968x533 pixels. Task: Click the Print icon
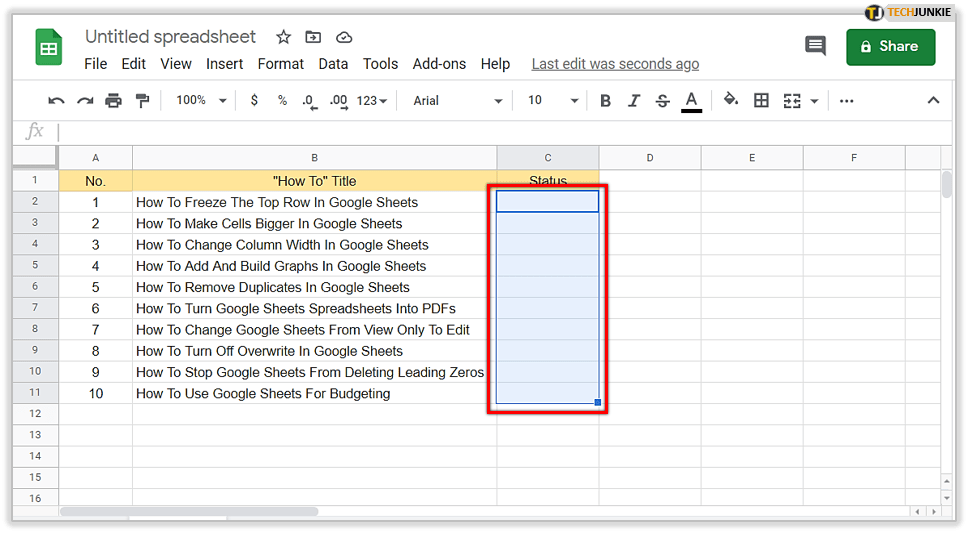(x=113, y=100)
